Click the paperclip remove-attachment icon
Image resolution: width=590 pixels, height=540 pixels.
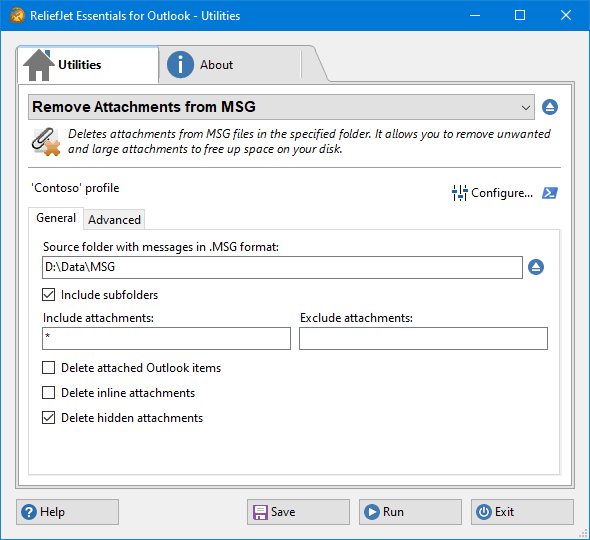coord(46,142)
